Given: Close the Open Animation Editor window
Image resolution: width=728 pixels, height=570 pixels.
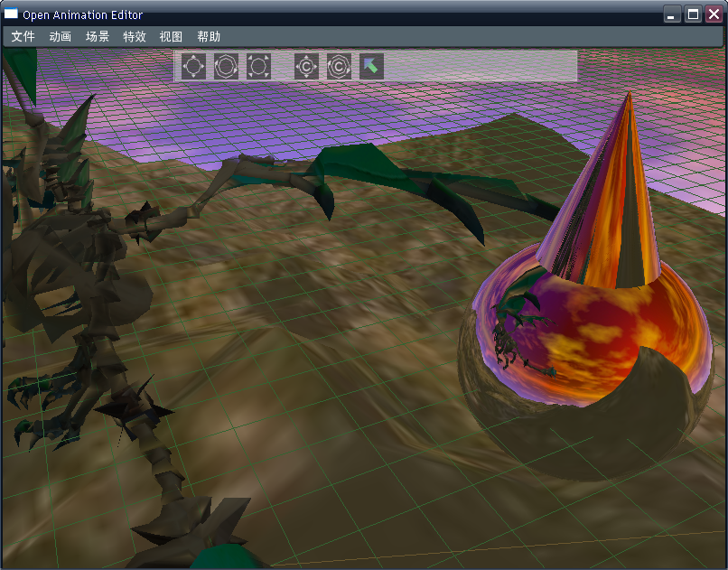Looking at the screenshot, I should click(714, 14).
